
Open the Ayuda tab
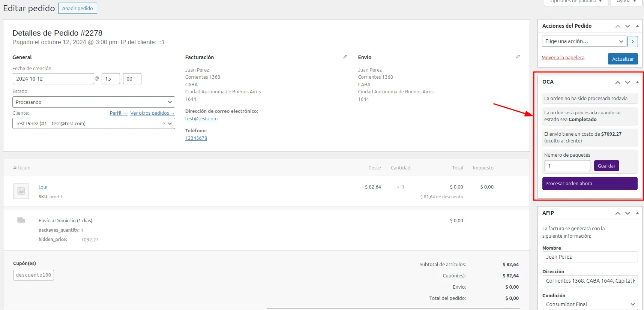pyautogui.click(x=626, y=2)
